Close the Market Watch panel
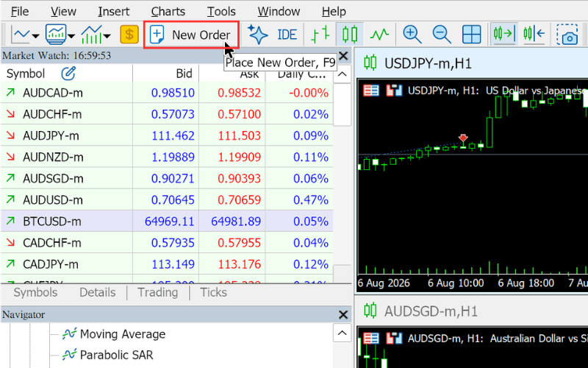588x368 pixels. tap(343, 56)
